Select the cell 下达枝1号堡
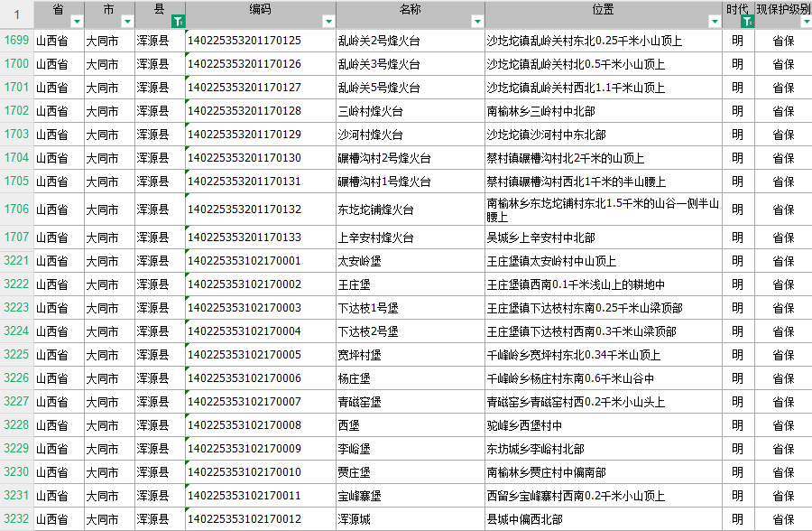The height and width of the screenshot is (531, 812). [x=411, y=308]
